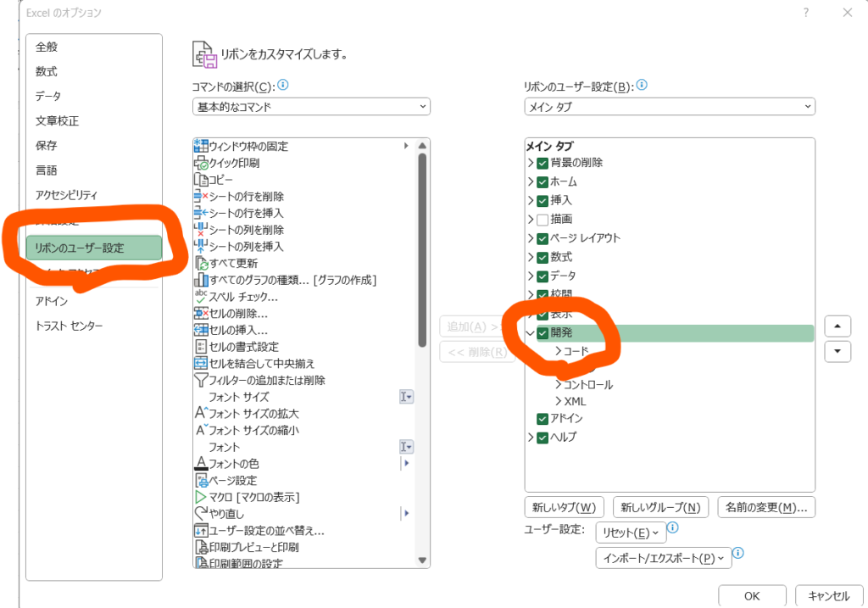Screen dimensions: 868x608
Task: Click the Font Color (フォントの色) icon
Action: point(201,464)
